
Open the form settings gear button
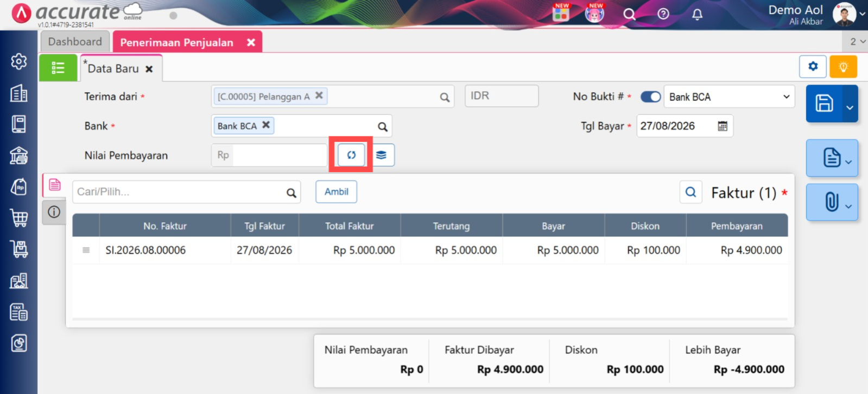point(813,66)
